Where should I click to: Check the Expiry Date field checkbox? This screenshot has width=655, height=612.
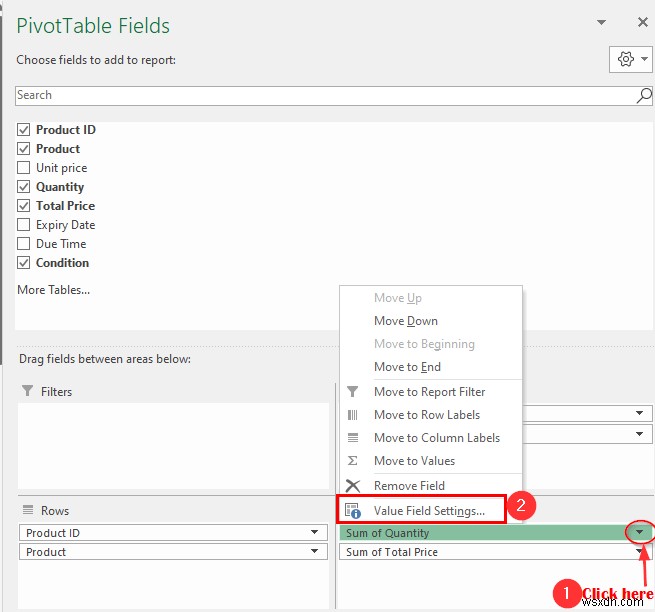click(x=23, y=225)
